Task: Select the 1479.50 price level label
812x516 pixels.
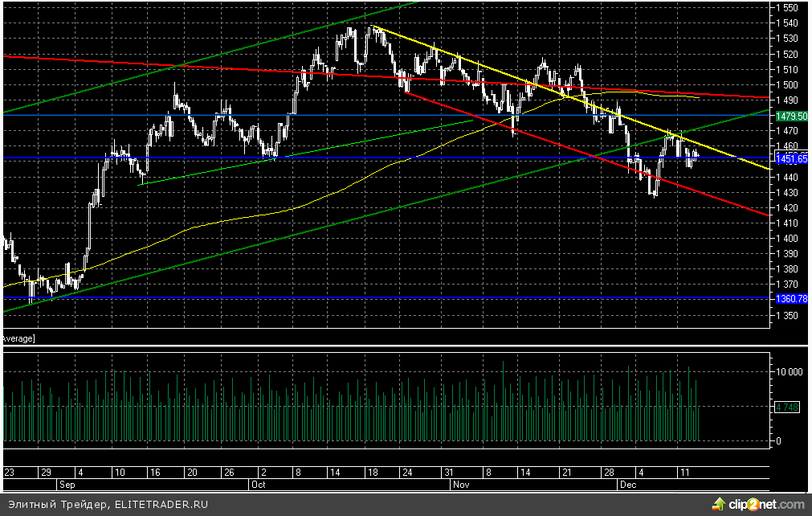Action: point(791,116)
